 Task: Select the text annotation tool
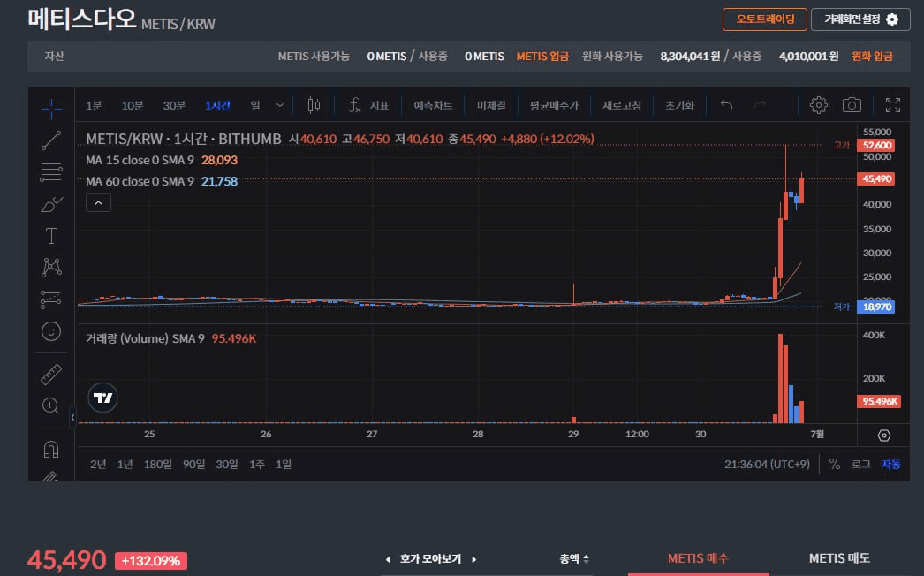click(x=51, y=236)
